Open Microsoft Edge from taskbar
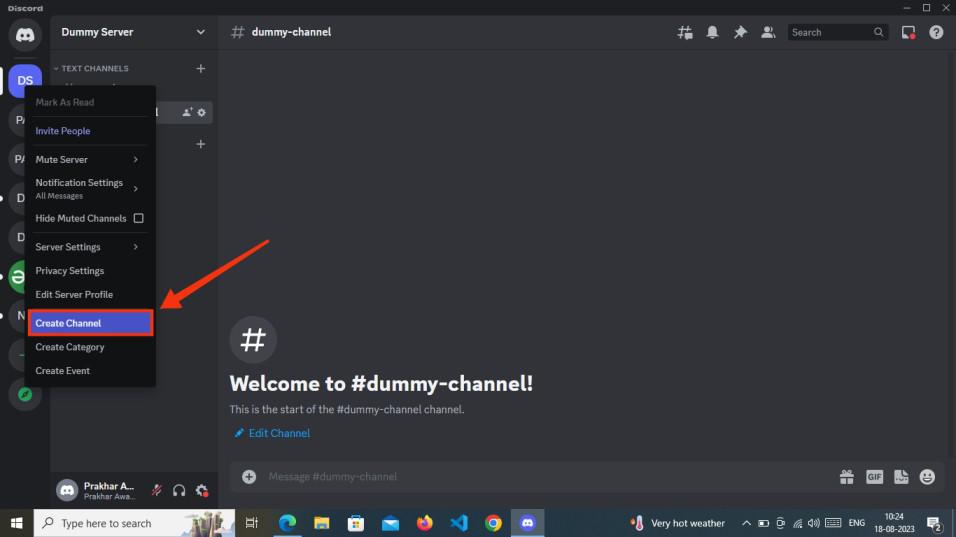Image resolution: width=956 pixels, height=537 pixels. pos(287,523)
